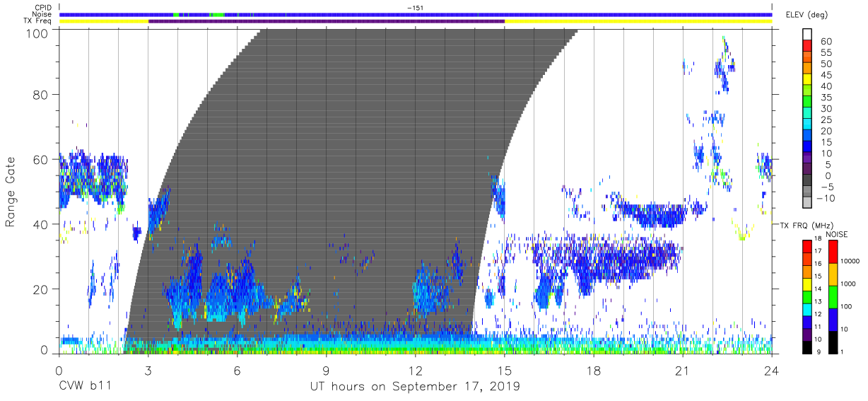Click x-axis tick label '18'
This screenshot has width=868, height=401.
tap(593, 371)
